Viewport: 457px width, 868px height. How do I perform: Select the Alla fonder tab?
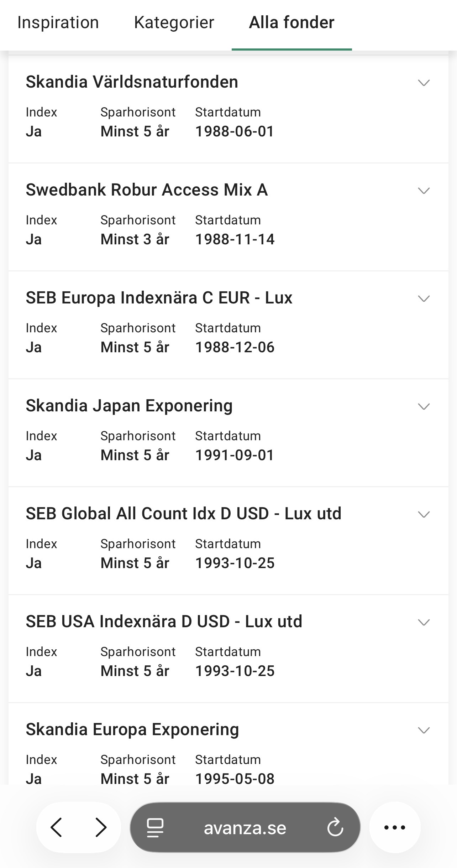click(291, 23)
